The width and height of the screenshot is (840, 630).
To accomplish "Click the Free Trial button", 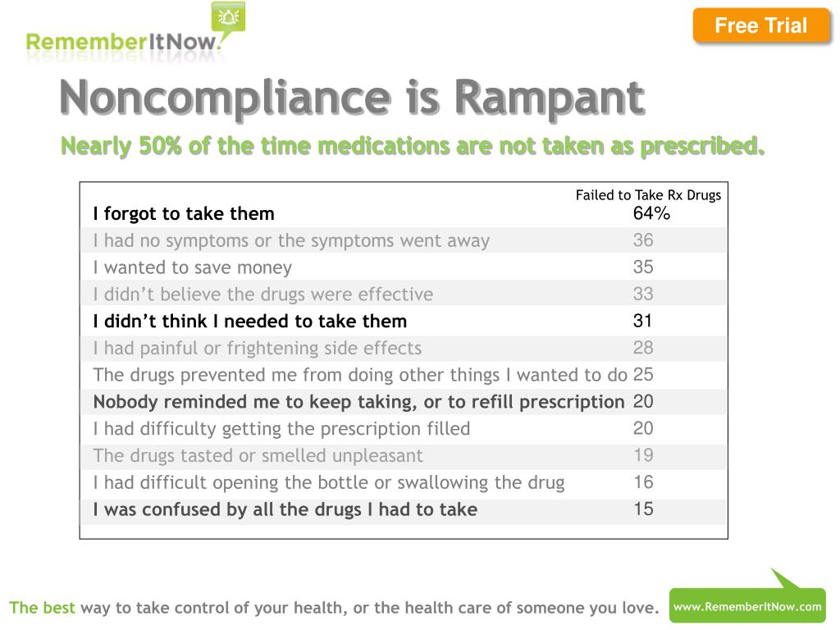I will coord(760,25).
